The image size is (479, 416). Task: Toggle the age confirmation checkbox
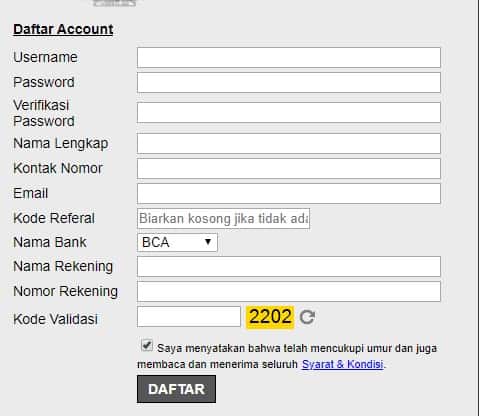click(x=147, y=345)
